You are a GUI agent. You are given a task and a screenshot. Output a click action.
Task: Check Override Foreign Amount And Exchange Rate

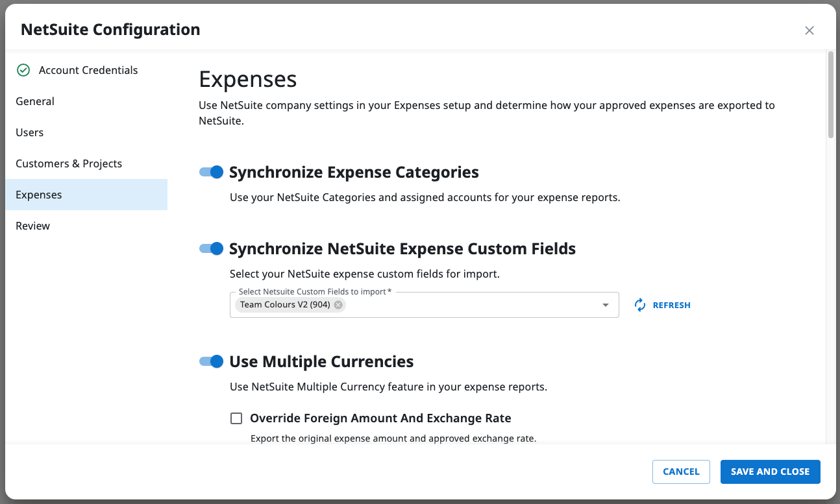[236, 418]
